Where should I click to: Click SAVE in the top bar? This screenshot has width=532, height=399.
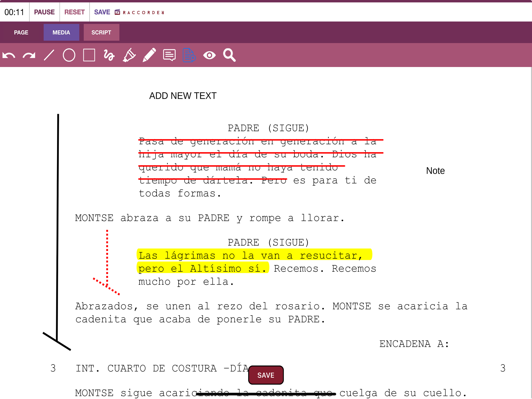102,12
